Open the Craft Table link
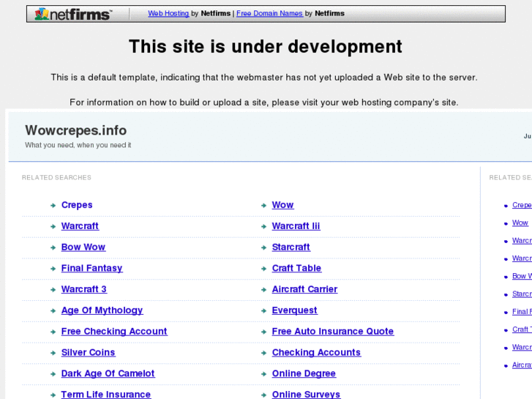Viewport: 532px width, 399px height. (x=296, y=268)
